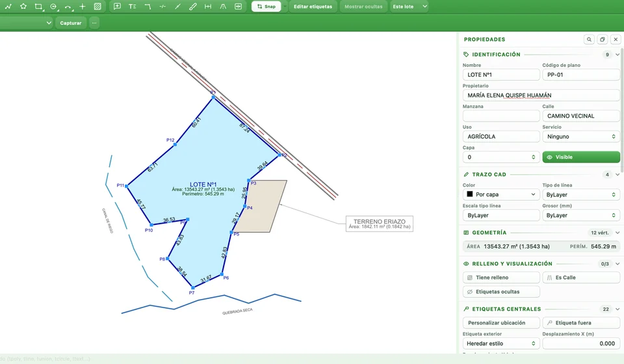The width and height of the screenshot is (624, 364).
Task: Open the Servicio dropdown showing Ninguno
Action: click(x=581, y=136)
